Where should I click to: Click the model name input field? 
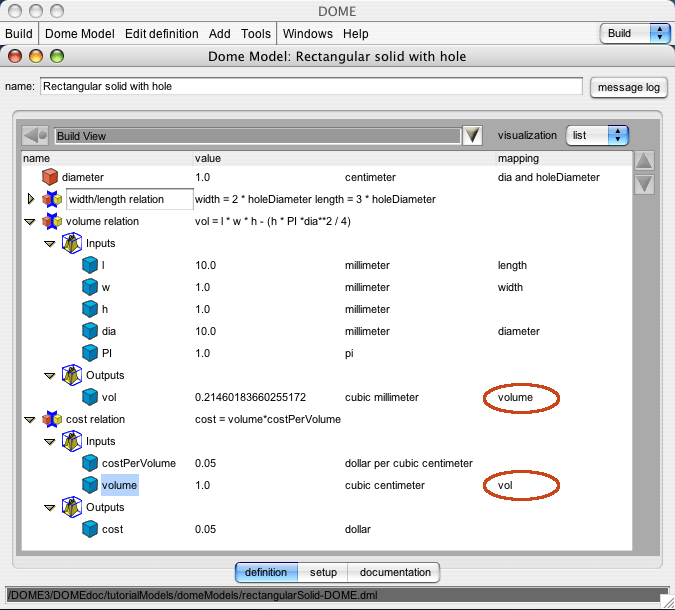[311, 86]
